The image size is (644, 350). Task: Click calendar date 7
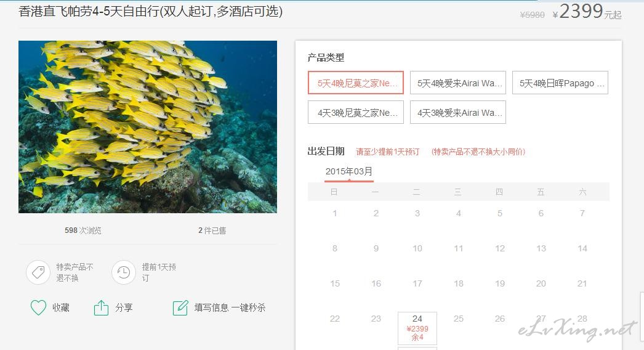[x=582, y=213]
